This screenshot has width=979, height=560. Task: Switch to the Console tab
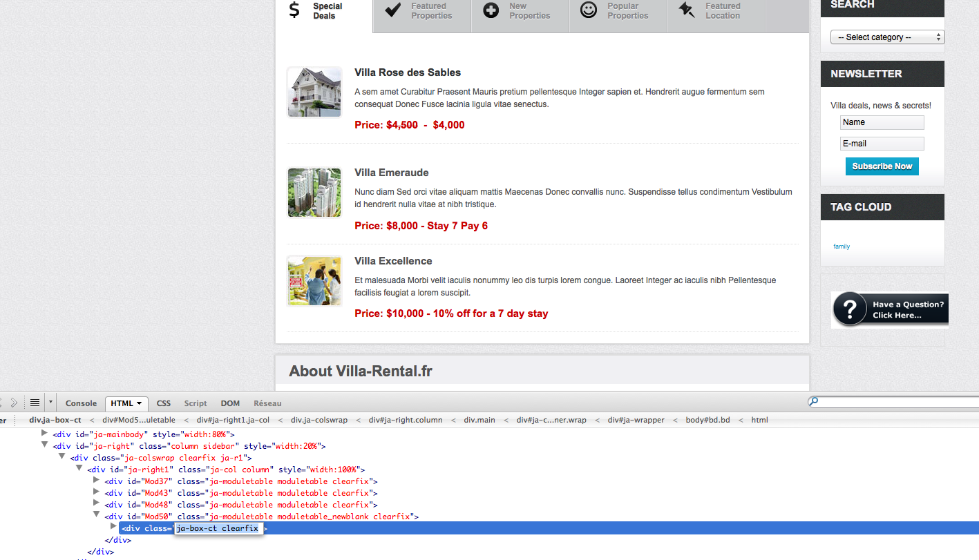(x=81, y=403)
